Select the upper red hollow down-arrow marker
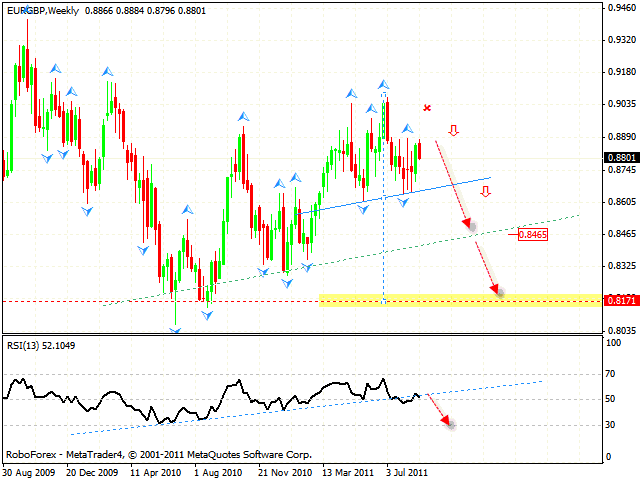The width and height of the screenshot is (640, 480). (453, 131)
